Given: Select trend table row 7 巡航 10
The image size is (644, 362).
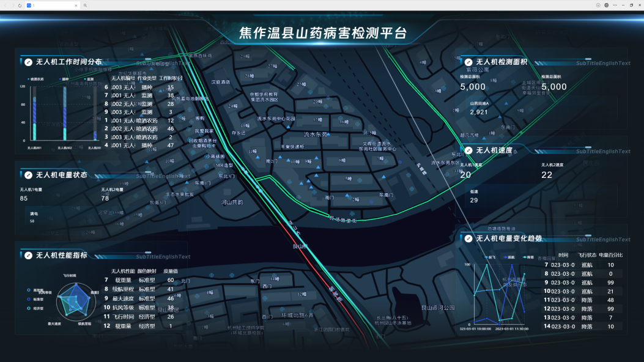Looking at the screenshot, I should 582,265.
